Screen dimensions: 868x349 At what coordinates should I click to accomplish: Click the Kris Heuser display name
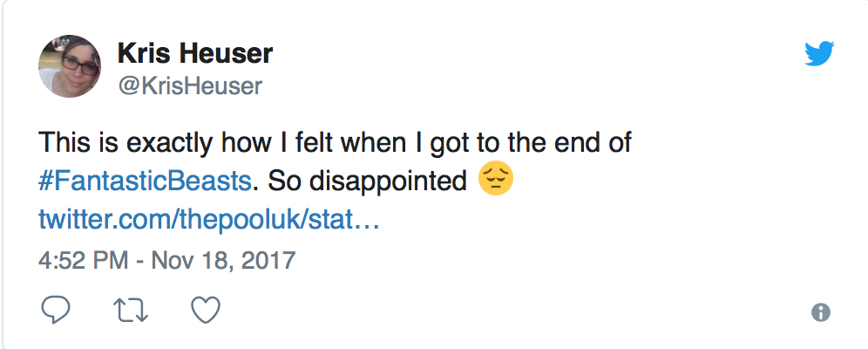[195, 54]
